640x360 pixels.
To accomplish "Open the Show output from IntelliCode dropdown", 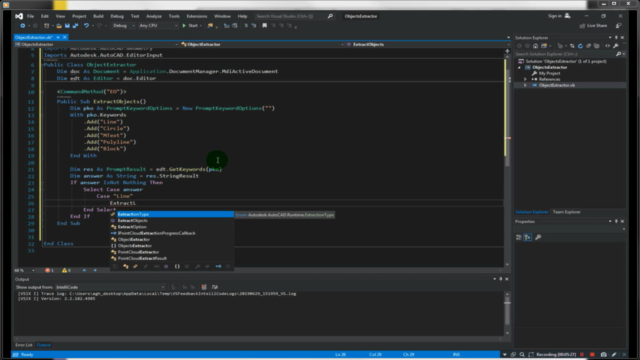I will pos(110,287).
